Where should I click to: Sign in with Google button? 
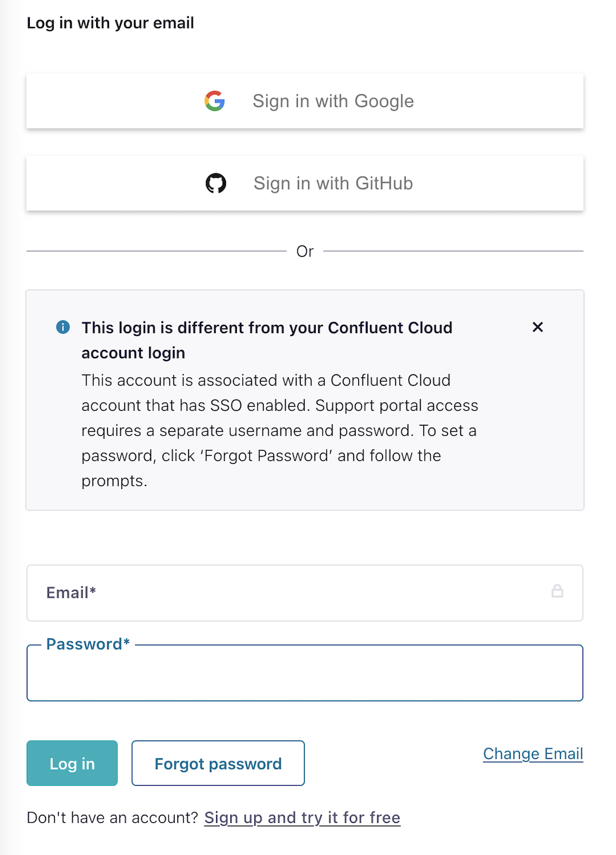coord(305,101)
